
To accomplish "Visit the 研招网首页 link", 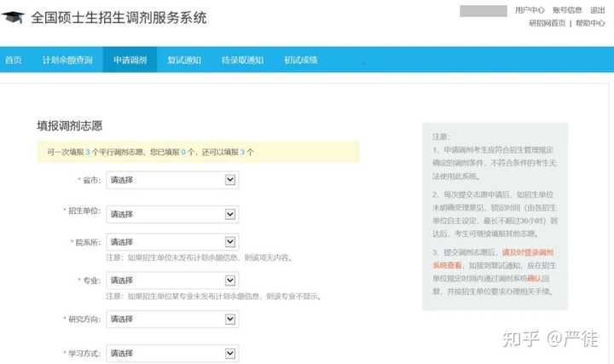I will tap(547, 24).
